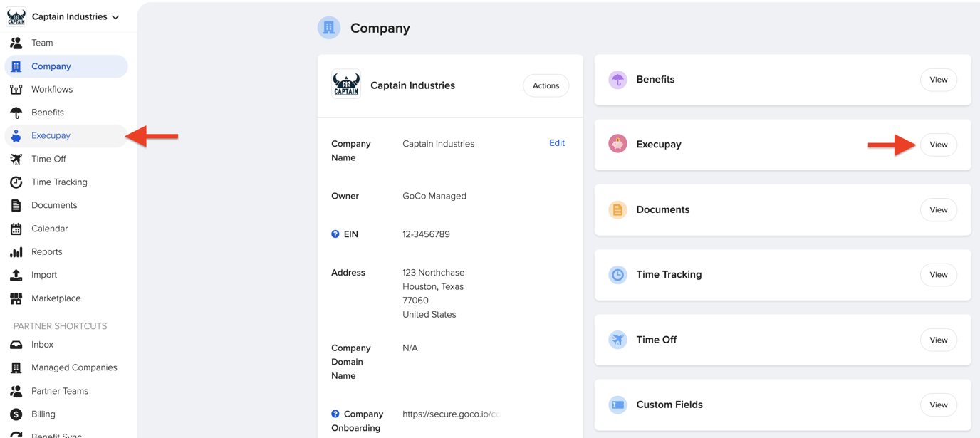The image size is (980, 438).
Task: View the Custom Fields card
Action: point(938,405)
